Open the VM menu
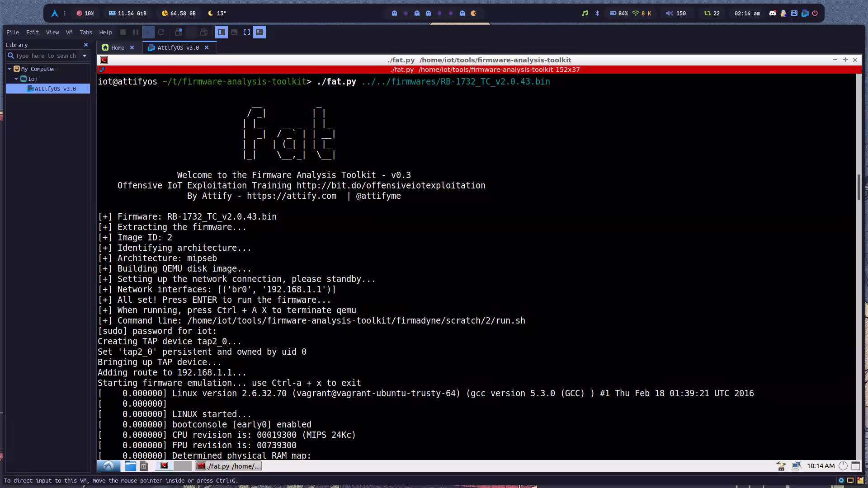868x488 pixels. (x=69, y=32)
